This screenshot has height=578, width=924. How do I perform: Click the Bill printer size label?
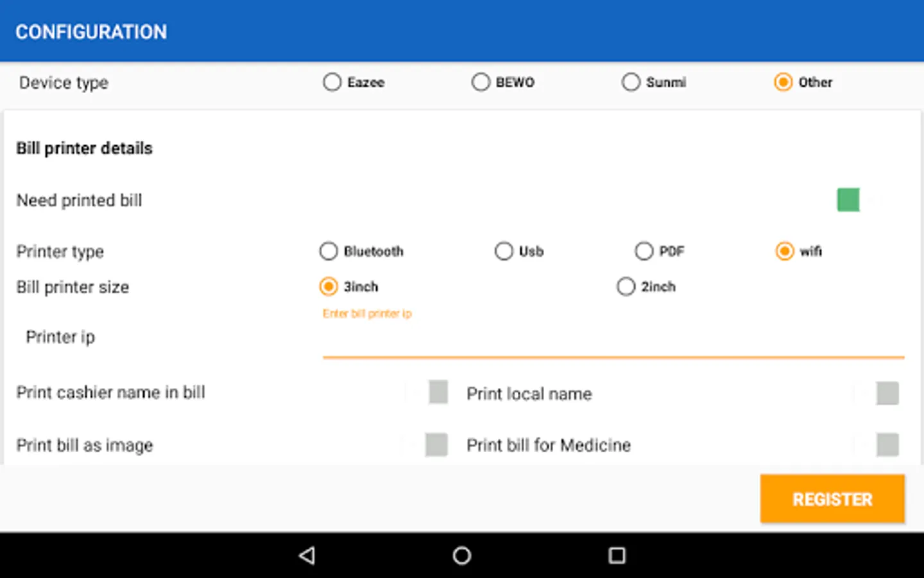coord(73,287)
